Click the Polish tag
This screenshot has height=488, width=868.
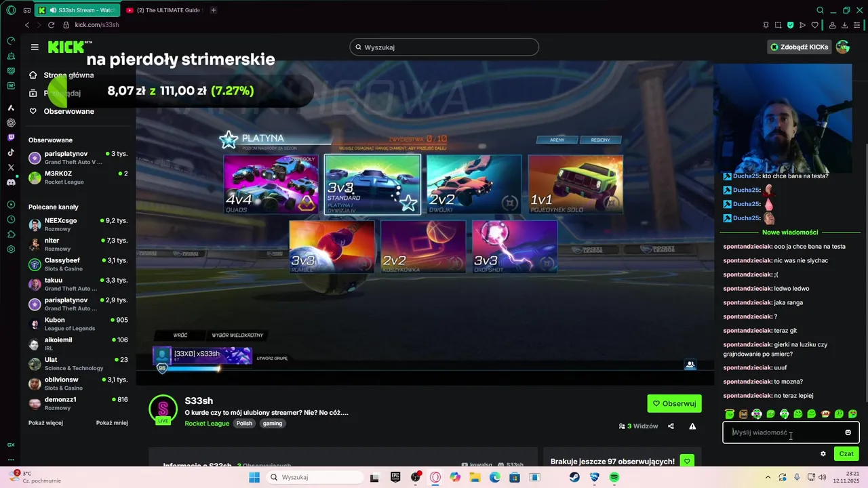[244, 424]
